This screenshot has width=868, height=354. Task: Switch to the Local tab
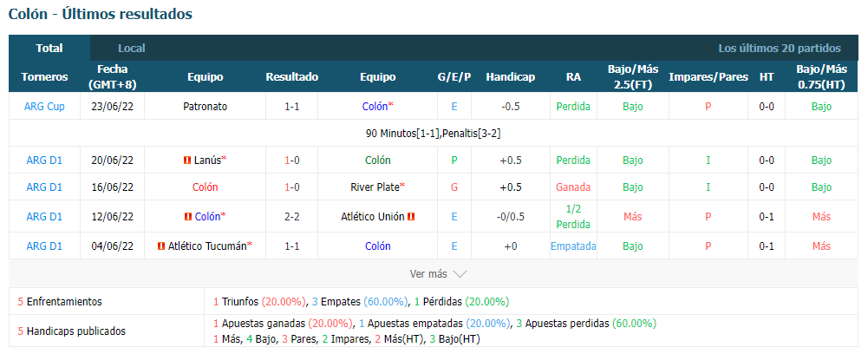tap(132, 49)
